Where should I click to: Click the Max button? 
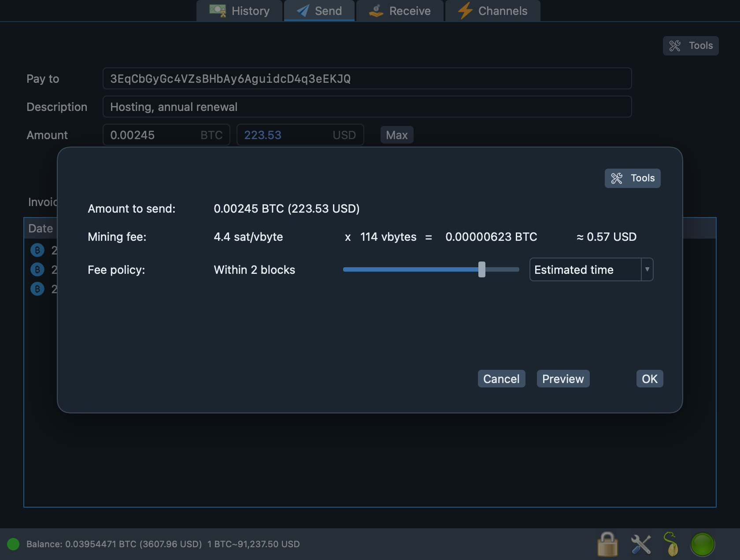coord(397,135)
